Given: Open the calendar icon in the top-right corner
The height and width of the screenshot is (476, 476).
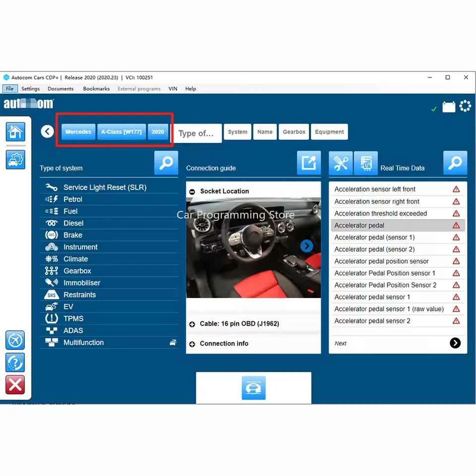Looking at the screenshot, I should click(x=449, y=106).
